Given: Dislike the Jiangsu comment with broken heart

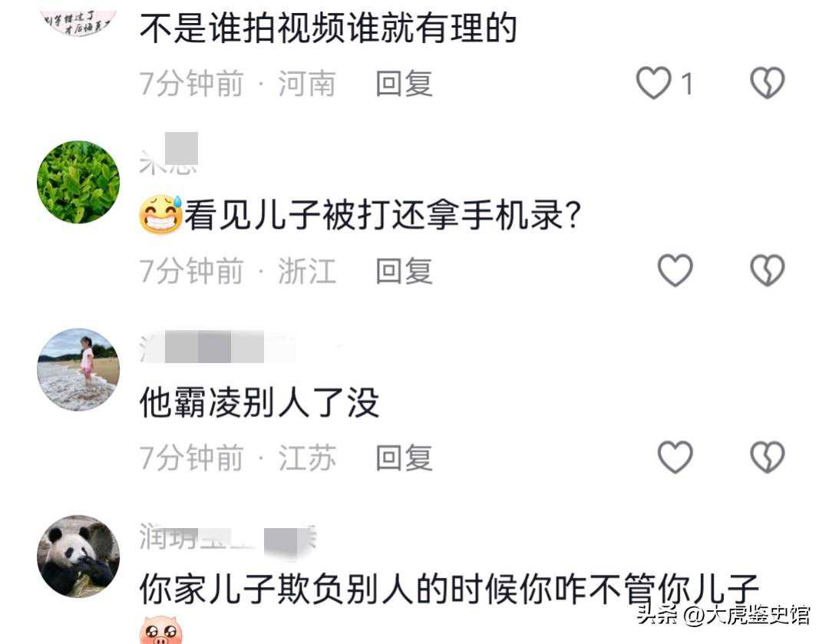Looking at the screenshot, I should point(767,457).
